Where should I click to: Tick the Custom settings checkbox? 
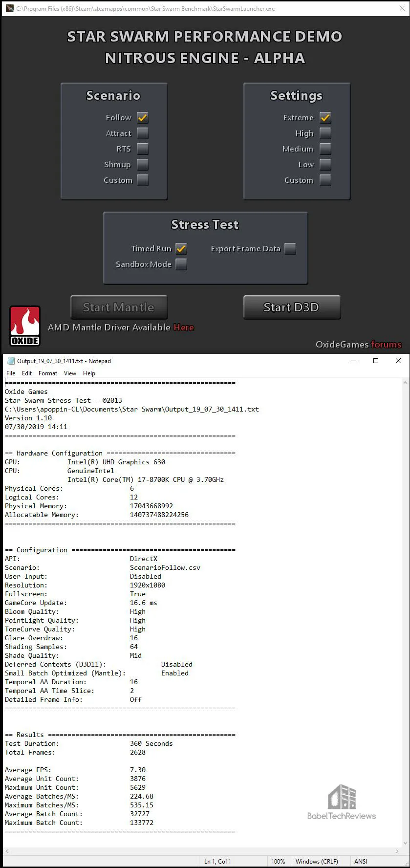(325, 180)
